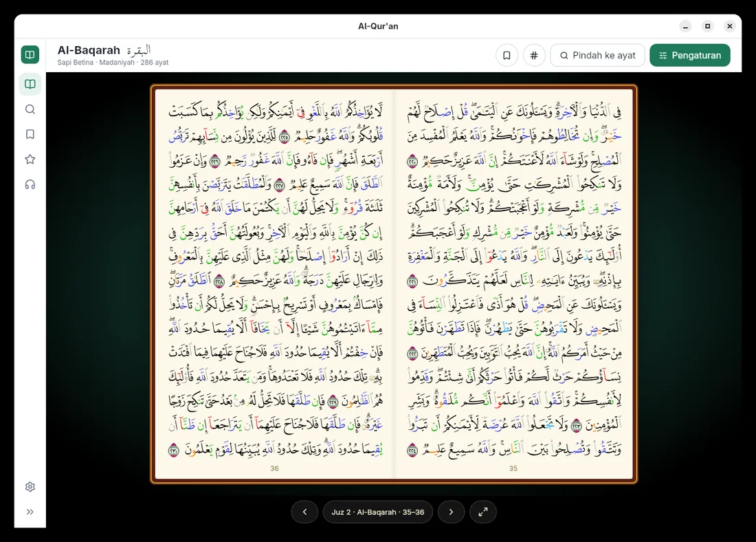Click page number 36 at the bottom
Image resolution: width=756 pixels, height=542 pixels.
[x=274, y=468]
